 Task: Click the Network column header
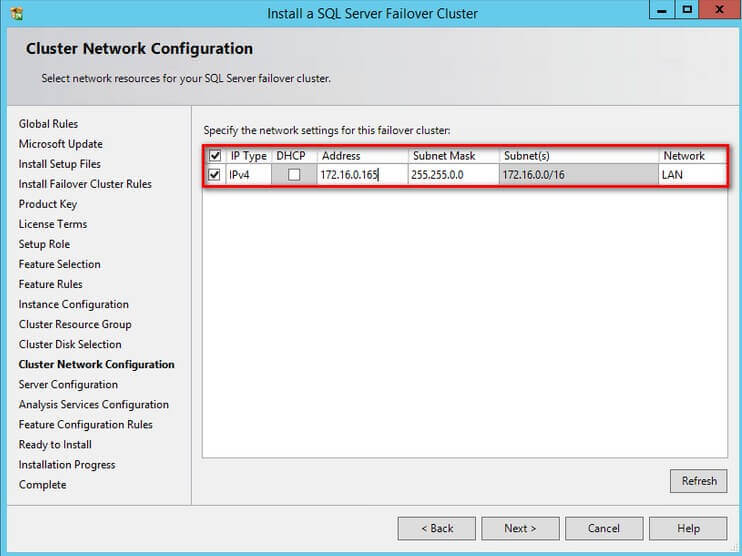(692, 156)
